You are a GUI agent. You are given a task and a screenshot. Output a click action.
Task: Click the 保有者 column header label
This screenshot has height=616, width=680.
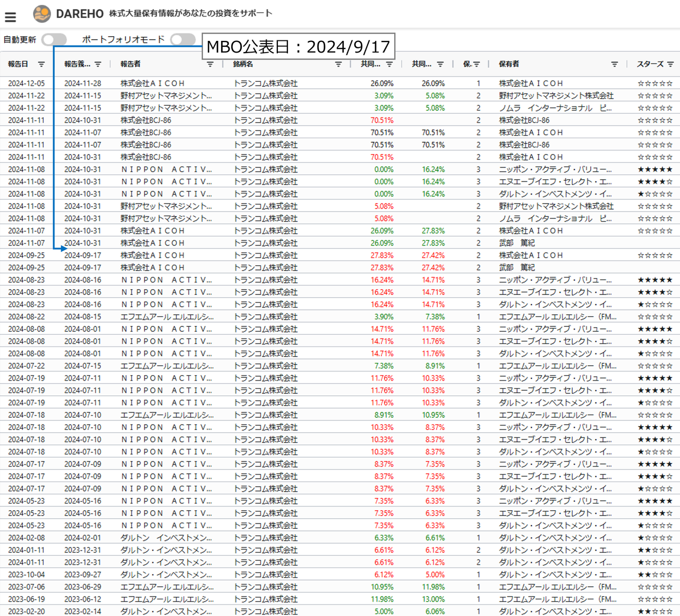click(509, 64)
